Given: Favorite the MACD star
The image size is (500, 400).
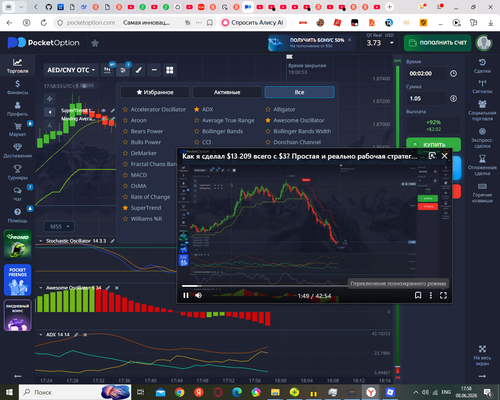Looking at the screenshot, I should [x=125, y=175].
